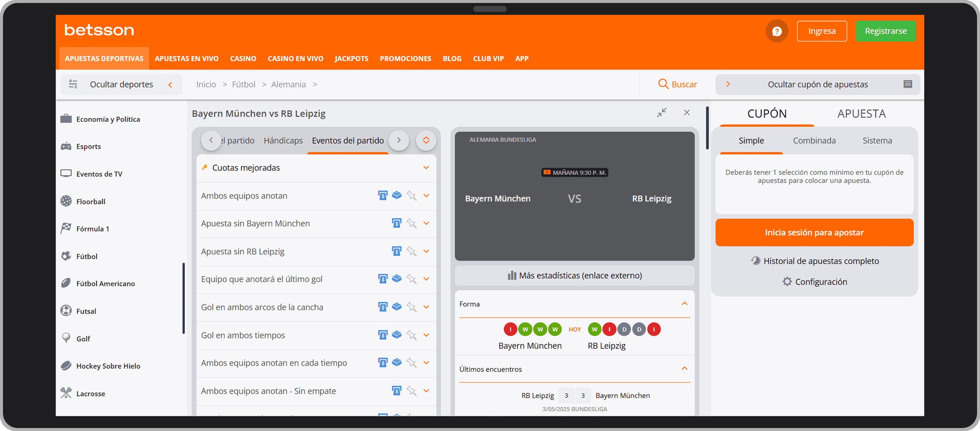Click the bet slip list icon

tap(907, 84)
